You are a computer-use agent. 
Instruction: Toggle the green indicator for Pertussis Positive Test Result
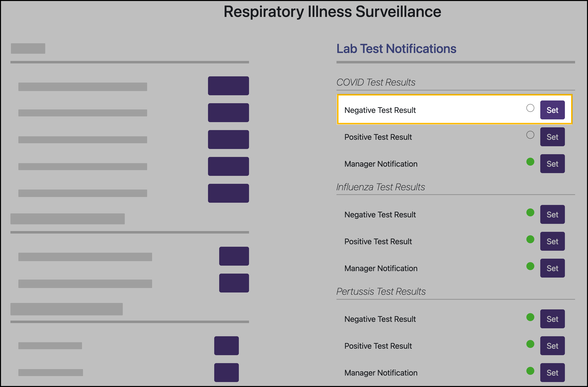coord(530,344)
